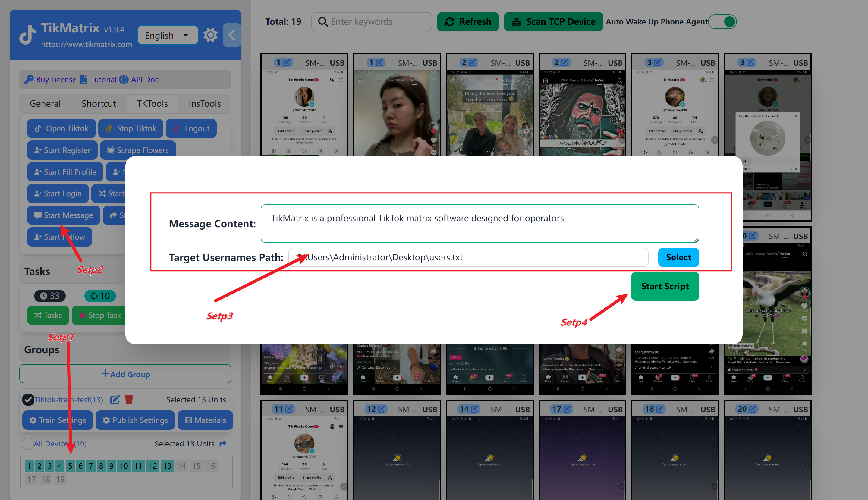The image size is (868, 500).
Task: Click the Start Register icon
Action: pyautogui.click(x=63, y=150)
